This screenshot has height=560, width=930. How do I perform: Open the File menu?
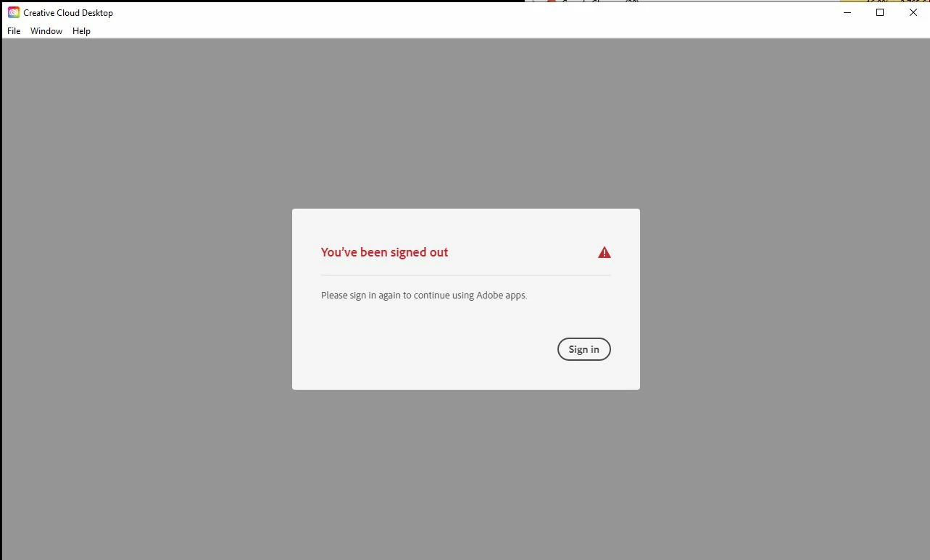(14, 31)
